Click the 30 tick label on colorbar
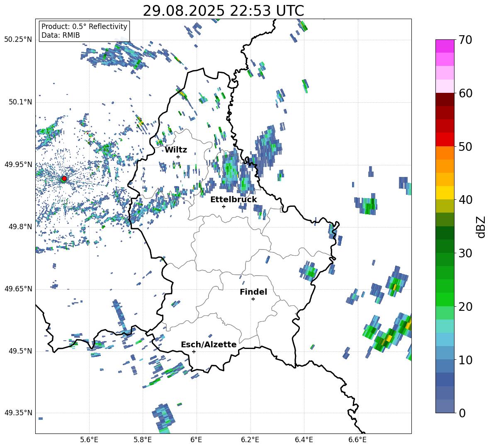The width and height of the screenshot is (491, 448). click(x=465, y=253)
